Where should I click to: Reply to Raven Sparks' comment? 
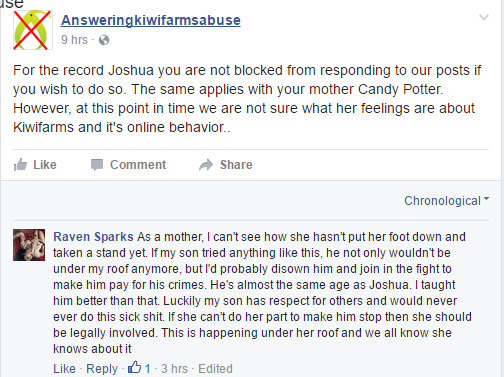pos(102,369)
